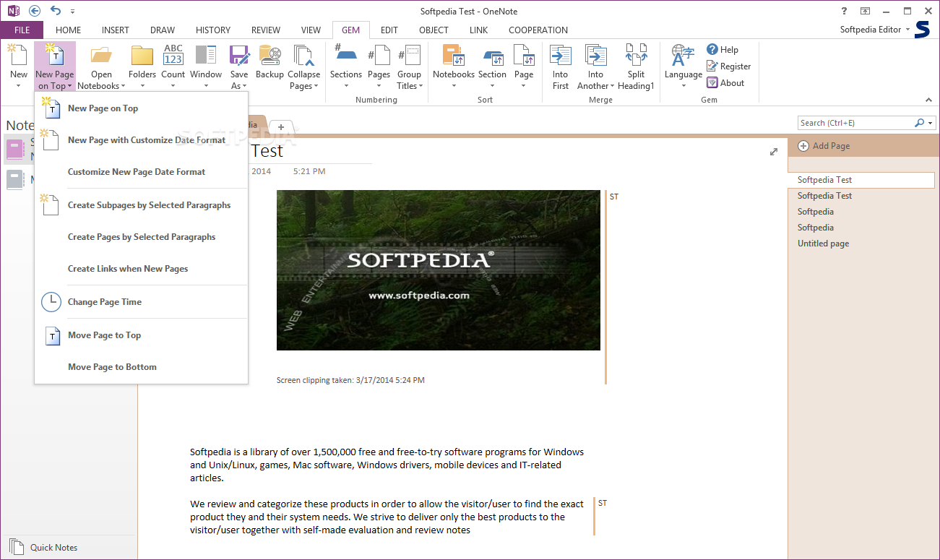Click the Pages numbering icon

click(x=379, y=56)
